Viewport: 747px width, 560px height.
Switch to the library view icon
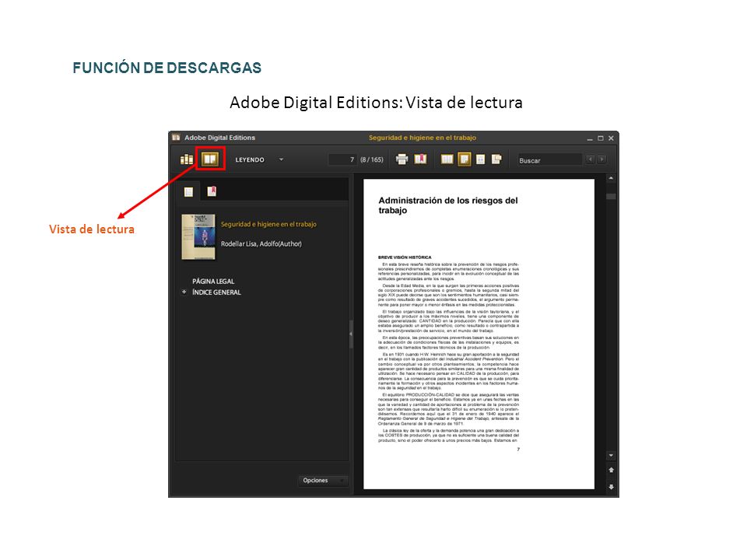[x=186, y=159]
